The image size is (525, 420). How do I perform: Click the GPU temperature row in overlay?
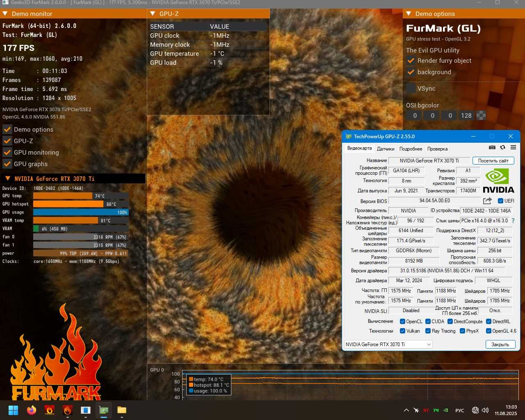[208, 54]
